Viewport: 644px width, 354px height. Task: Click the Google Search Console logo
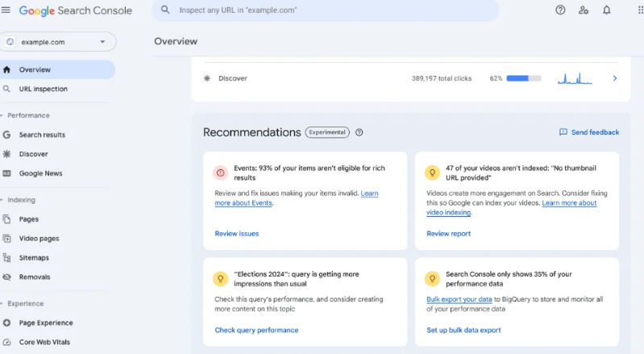pos(76,10)
